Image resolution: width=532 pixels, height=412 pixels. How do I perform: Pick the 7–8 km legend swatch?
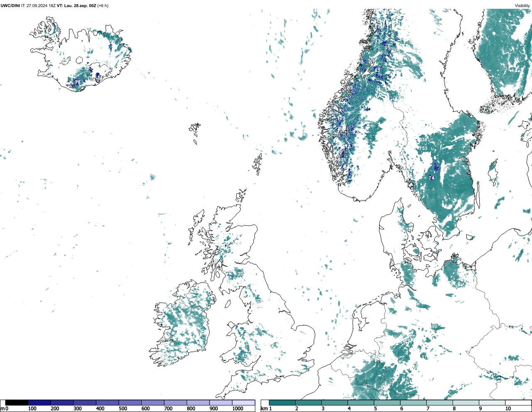click(x=439, y=402)
